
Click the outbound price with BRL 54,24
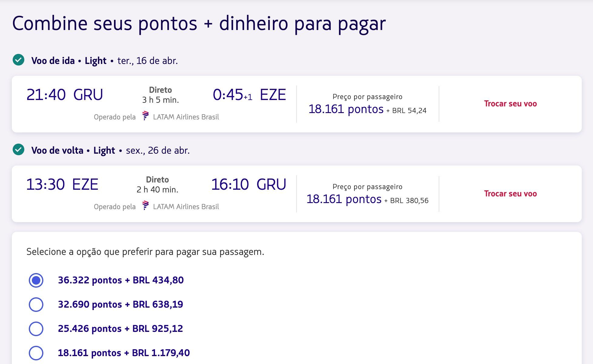tap(367, 109)
